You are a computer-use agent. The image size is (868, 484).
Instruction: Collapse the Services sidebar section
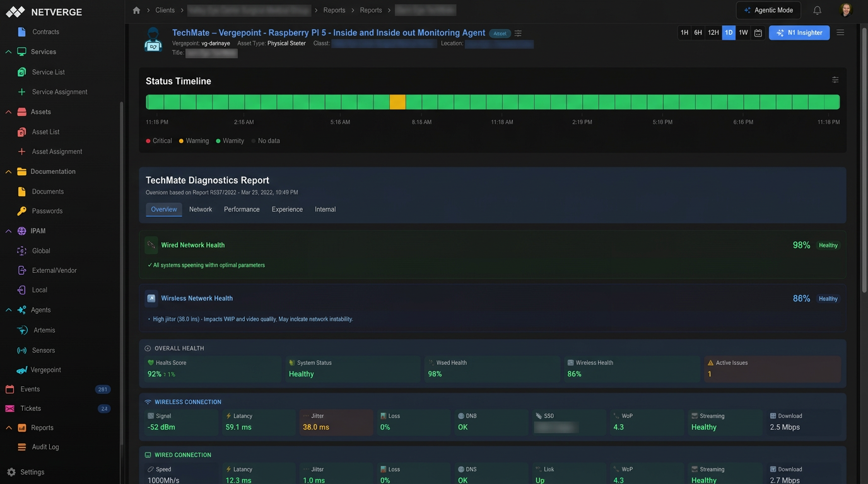pyautogui.click(x=8, y=52)
